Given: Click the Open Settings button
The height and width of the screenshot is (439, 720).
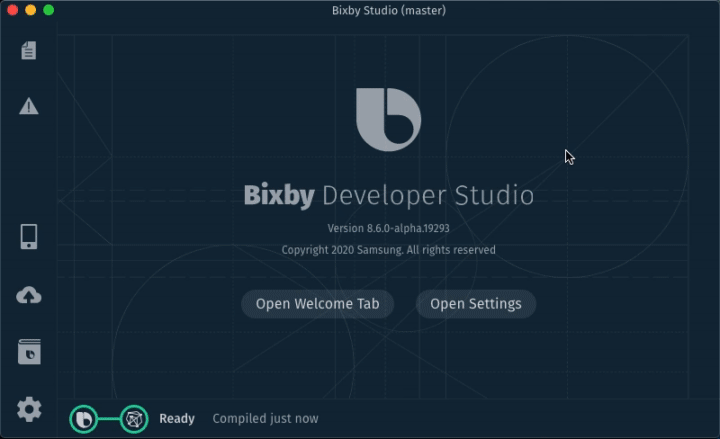Looking at the screenshot, I should [x=476, y=304].
